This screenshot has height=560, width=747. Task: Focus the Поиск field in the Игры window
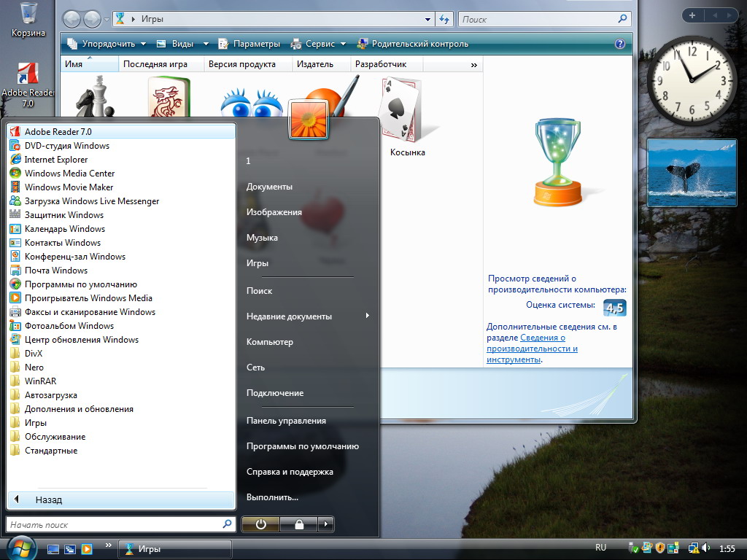(x=544, y=19)
